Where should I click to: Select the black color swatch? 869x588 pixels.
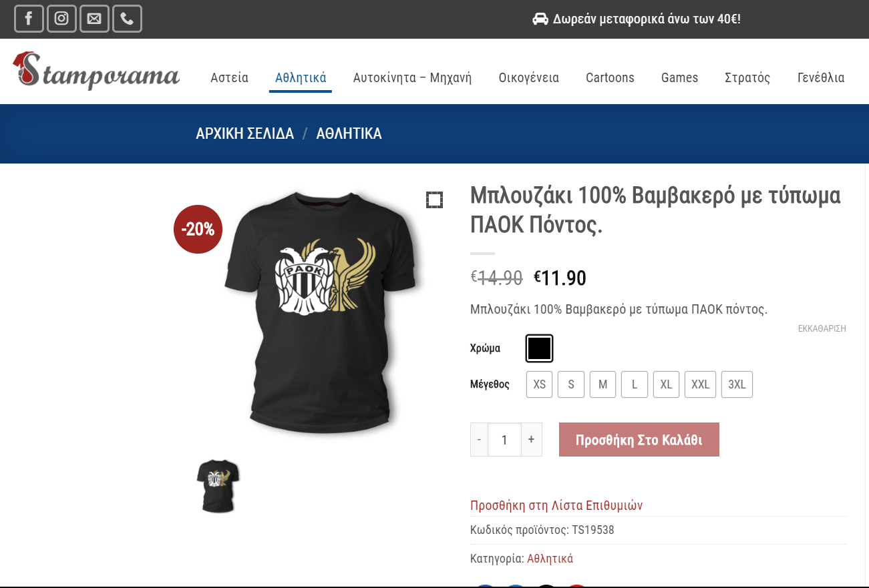(x=539, y=348)
